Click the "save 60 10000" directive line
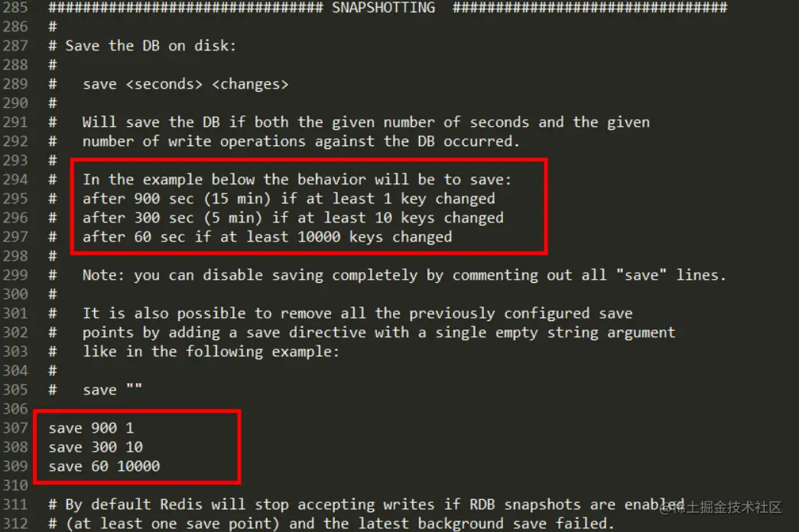Screen dimensions: 799x532 pos(104,466)
